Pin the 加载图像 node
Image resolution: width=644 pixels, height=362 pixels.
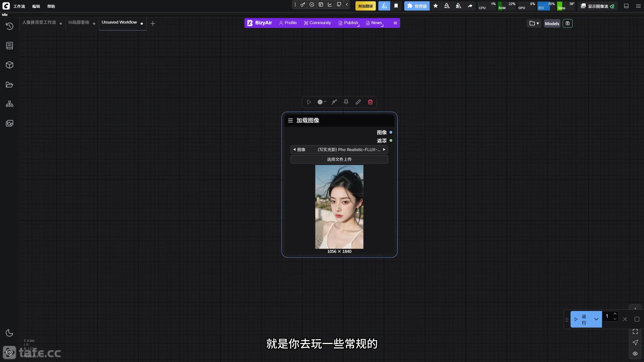pyautogui.click(x=346, y=102)
